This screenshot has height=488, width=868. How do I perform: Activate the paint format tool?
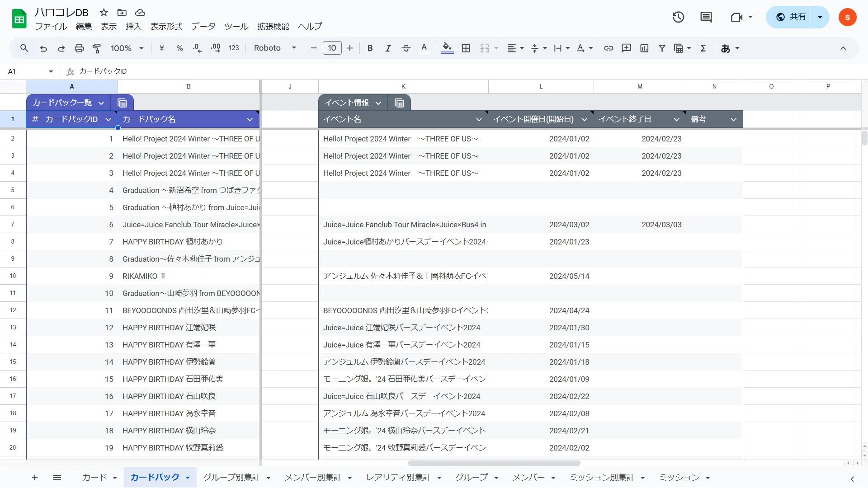[x=97, y=48]
